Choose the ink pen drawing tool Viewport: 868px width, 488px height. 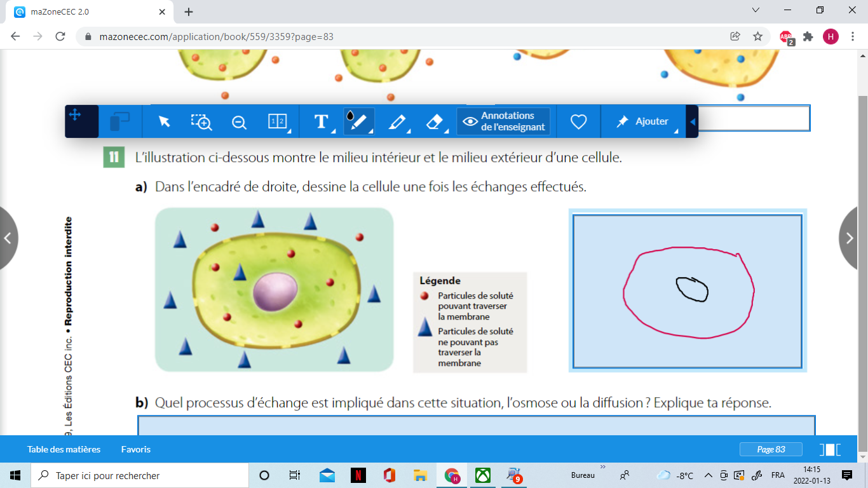click(358, 121)
